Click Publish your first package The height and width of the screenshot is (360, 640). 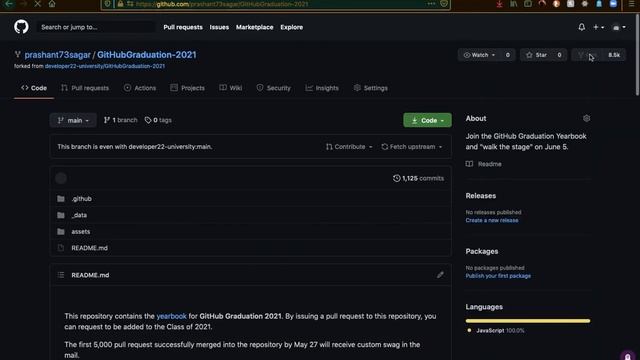498,276
